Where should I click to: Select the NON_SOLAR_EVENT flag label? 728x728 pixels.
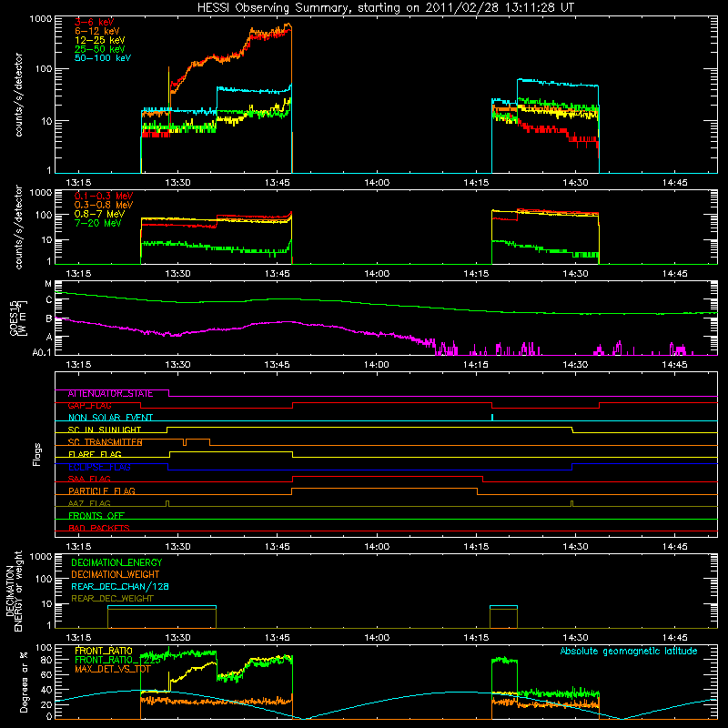click(x=110, y=418)
